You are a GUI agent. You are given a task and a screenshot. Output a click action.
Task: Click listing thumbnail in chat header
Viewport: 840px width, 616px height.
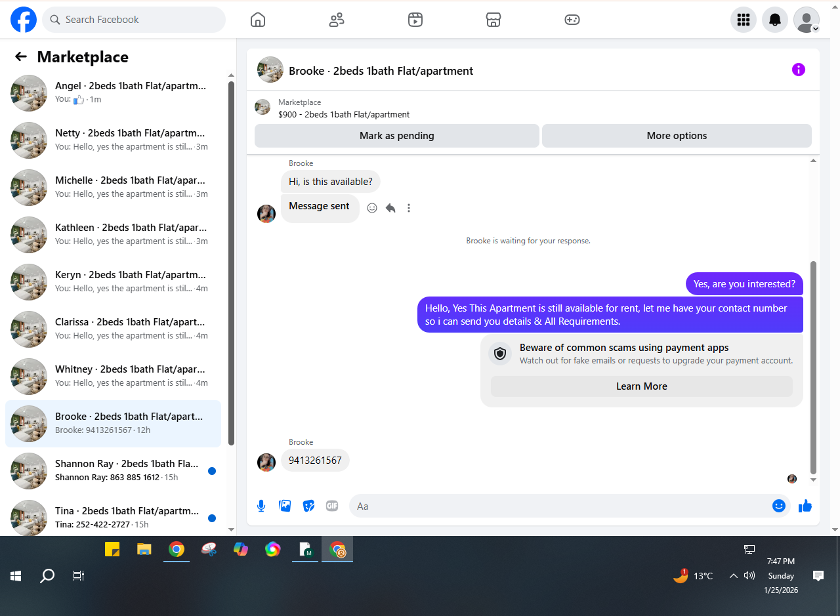(270, 70)
